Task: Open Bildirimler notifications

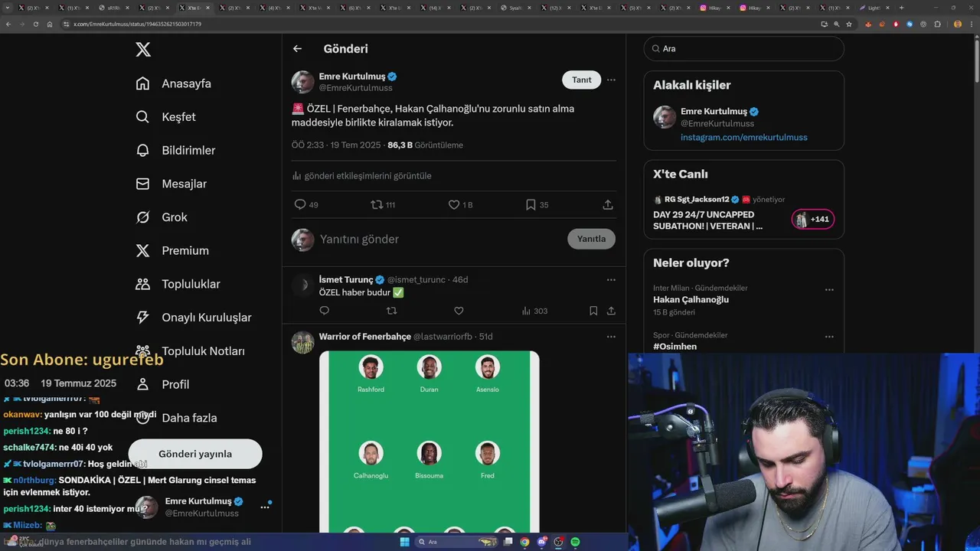Action: [x=175, y=151]
